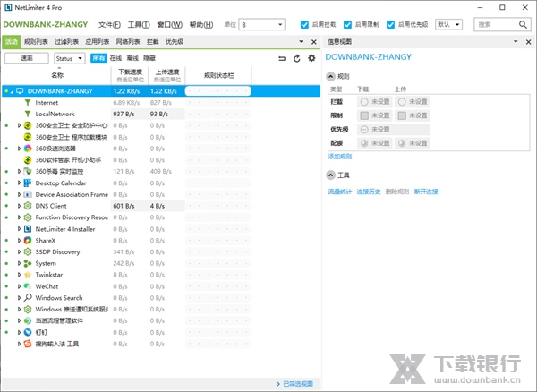Viewport: 537px width, 392px height.
Task: Click the 360安全卫士 安全防护中心 icon
Action: pos(28,125)
